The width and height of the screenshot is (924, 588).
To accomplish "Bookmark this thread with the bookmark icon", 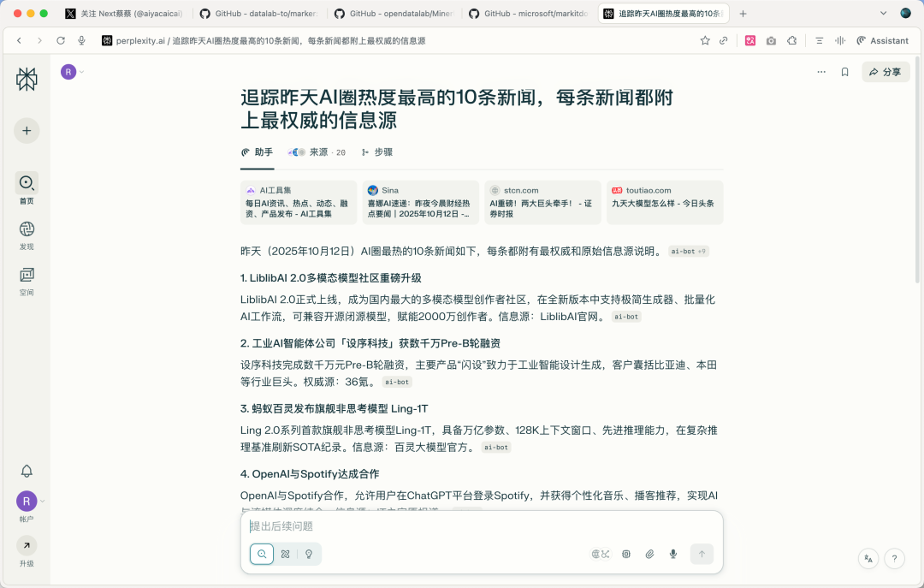I will (845, 72).
